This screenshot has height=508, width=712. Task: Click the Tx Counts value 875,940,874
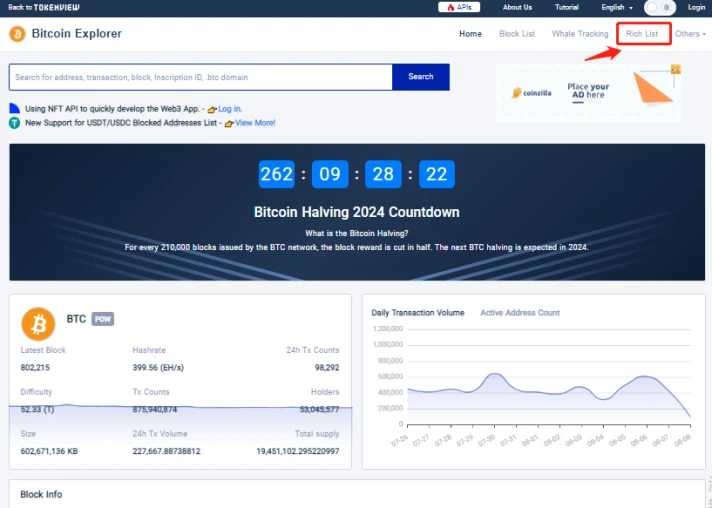155,409
